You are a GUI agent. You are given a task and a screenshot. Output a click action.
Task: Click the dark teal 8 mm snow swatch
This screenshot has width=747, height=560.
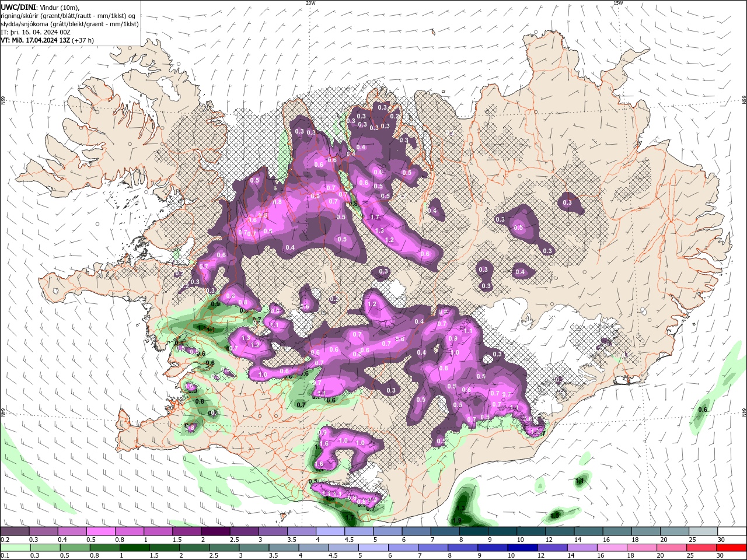pos(474,531)
